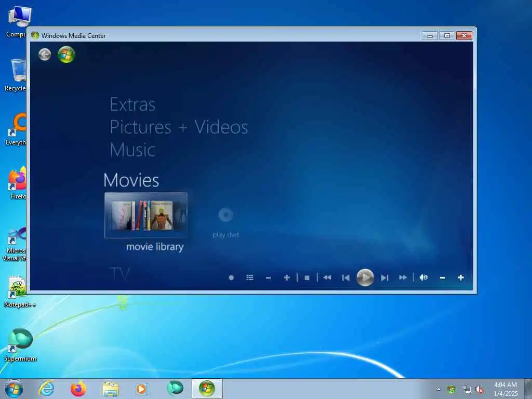Skip to next track
Image resolution: width=532 pixels, height=399 pixels.
384,277
